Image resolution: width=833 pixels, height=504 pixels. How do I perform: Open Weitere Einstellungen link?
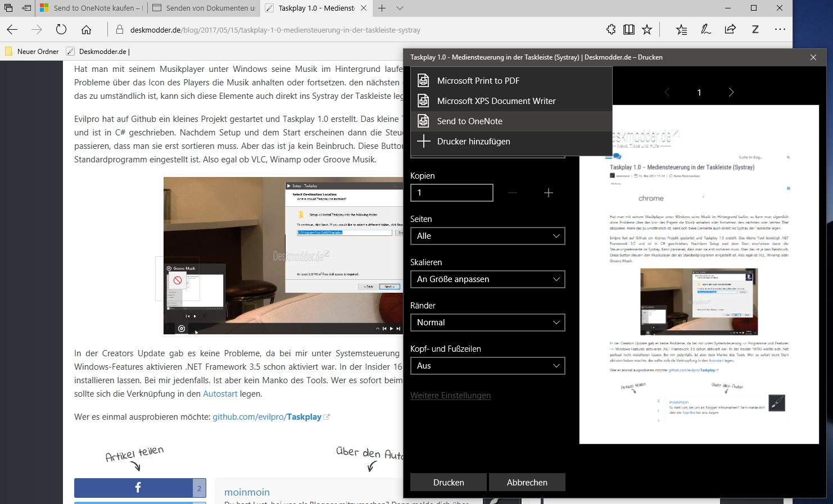[450, 396]
